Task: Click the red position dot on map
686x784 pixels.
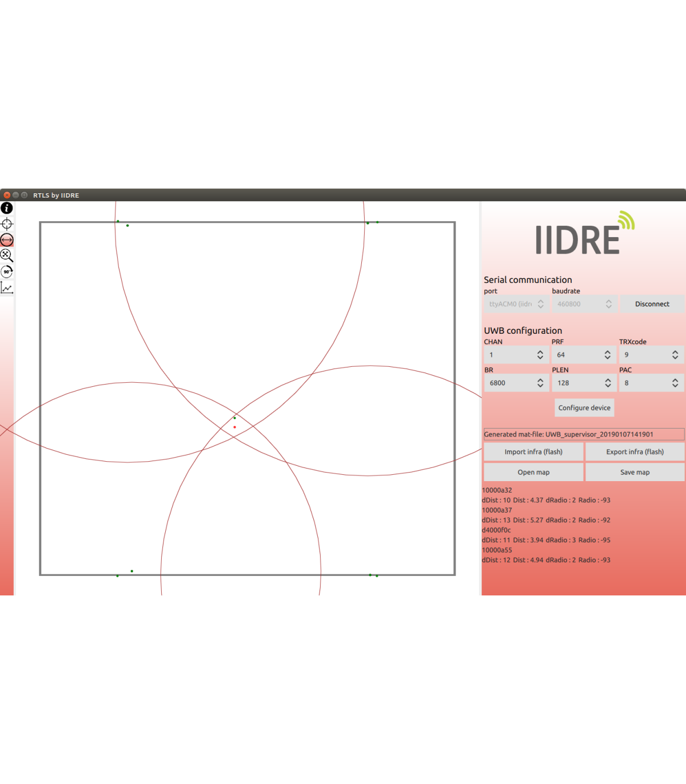Action: pos(234,427)
